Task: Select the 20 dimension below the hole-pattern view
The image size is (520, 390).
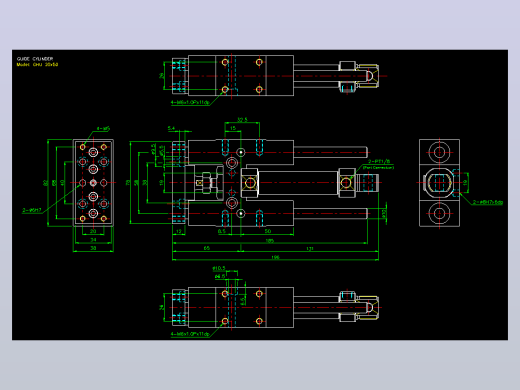Action: [x=93, y=231]
